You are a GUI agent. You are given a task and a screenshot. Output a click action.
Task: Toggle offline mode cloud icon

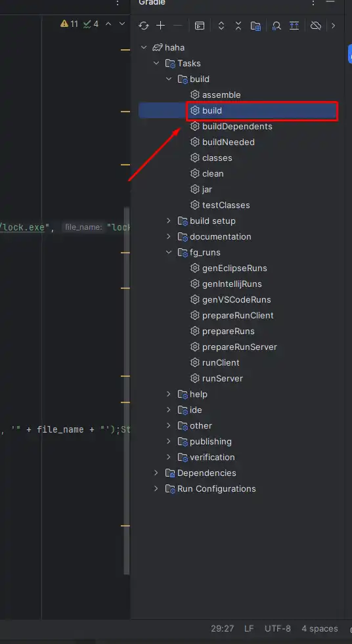click(x=315, y=26)
